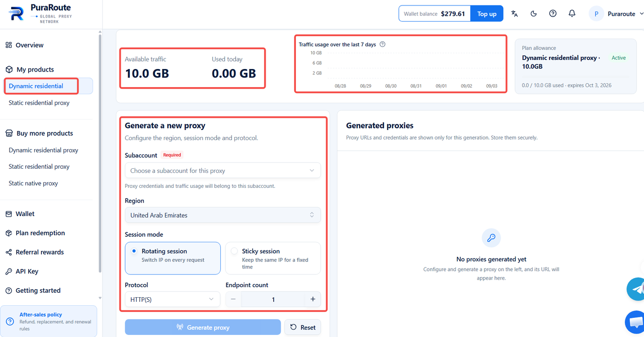This screenshot has width=644, height=337.
Task: Open the Protocol HTTP(S) dropdown
Action: 173,299
